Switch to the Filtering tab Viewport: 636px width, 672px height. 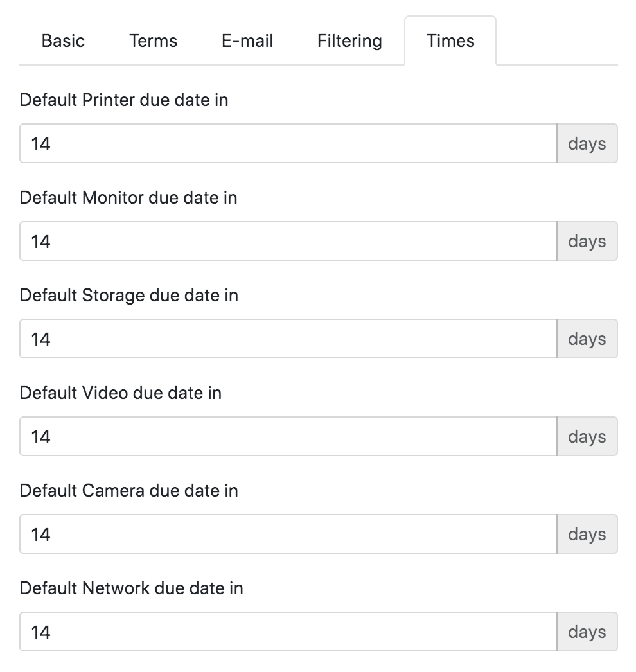(x=349, y=40)
